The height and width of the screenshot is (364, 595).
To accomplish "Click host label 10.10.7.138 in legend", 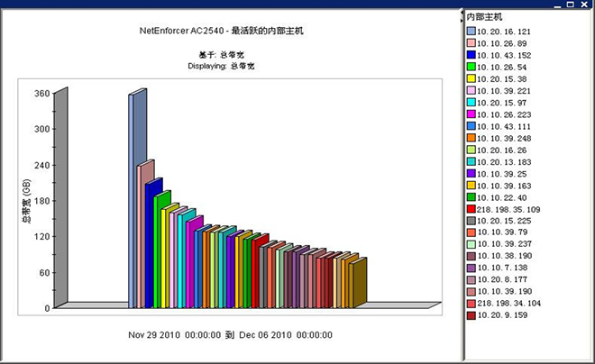I will tap(505, 268).
